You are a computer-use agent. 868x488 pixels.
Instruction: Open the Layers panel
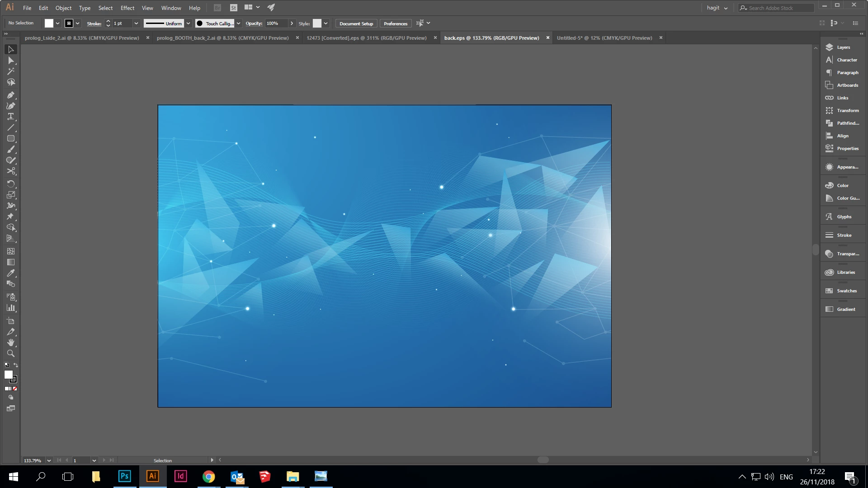[843, 47]
